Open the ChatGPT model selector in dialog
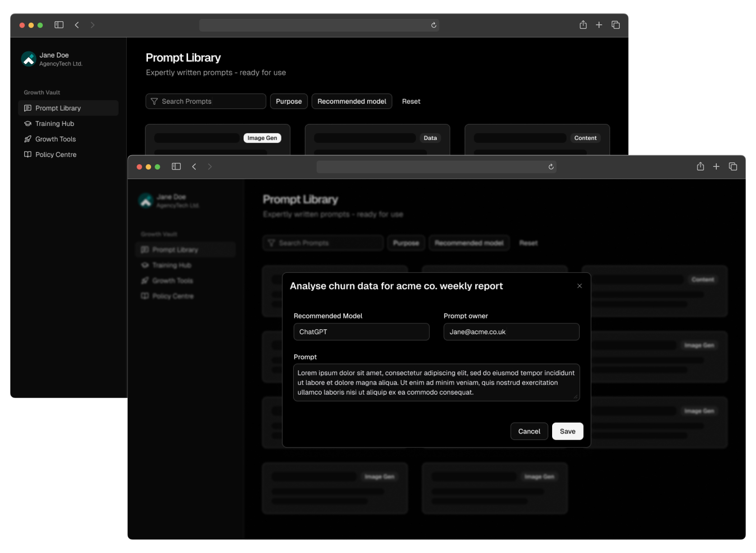Viewport: 756px width, 553px height. pyautogui.click(x=361, y=332)
